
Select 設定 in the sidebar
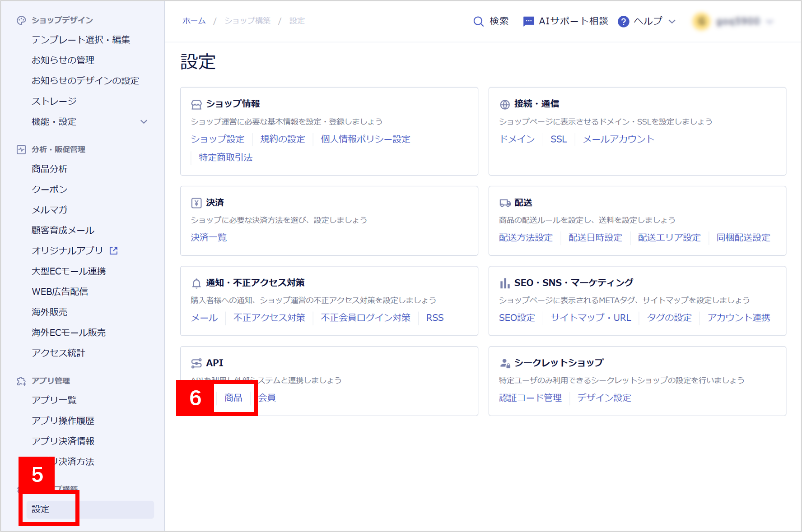(x=41, y=509)
